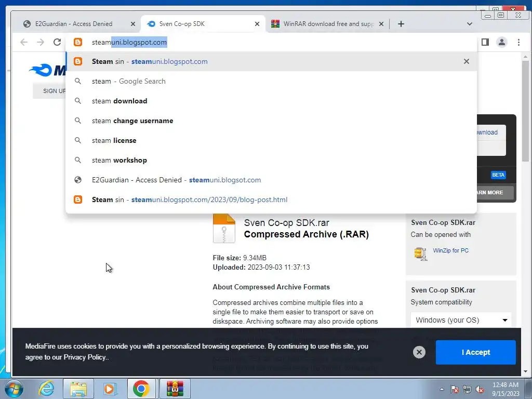
Task: Open Windows Media Player from taskbar
Action: (110, 389)
